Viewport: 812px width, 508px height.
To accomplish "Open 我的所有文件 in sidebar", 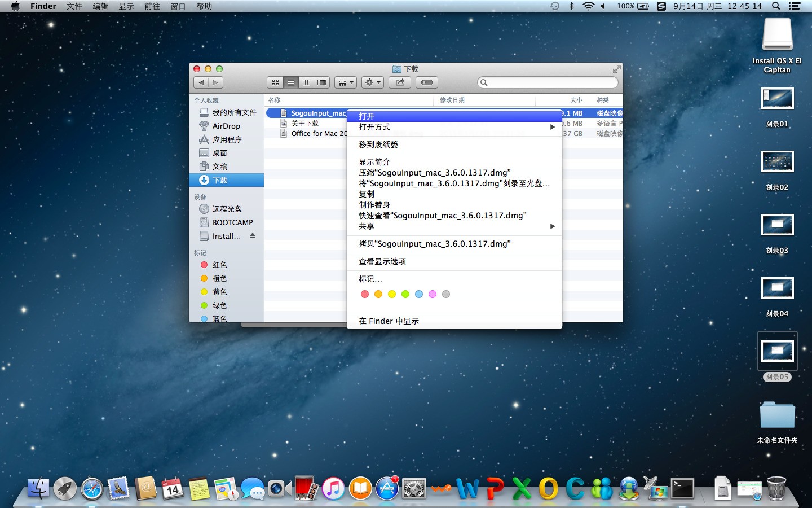I will (227, 112).
